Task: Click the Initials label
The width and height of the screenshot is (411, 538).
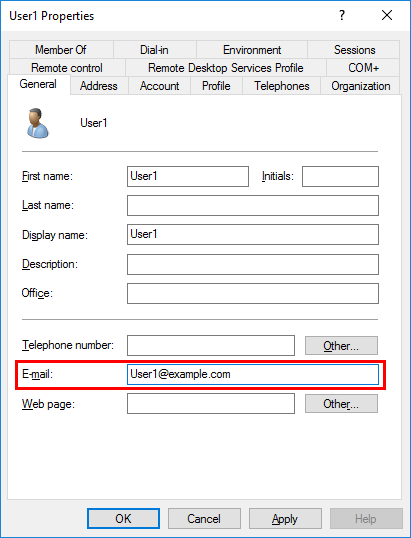Action: pyautogui.click(x=278, y=176)
